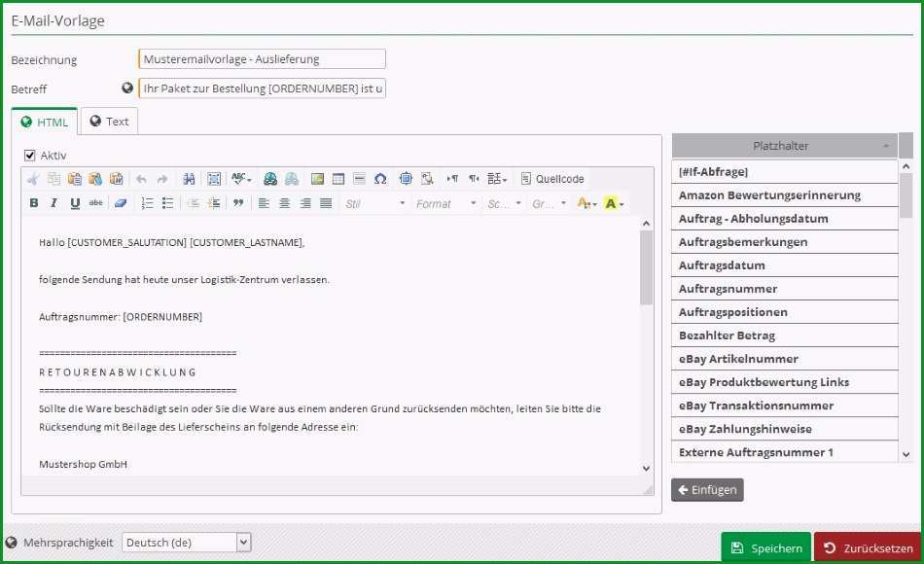The width and height of the screenshot is (924, 564).
Task: Insert numbered list
Action: coord(147,203)
